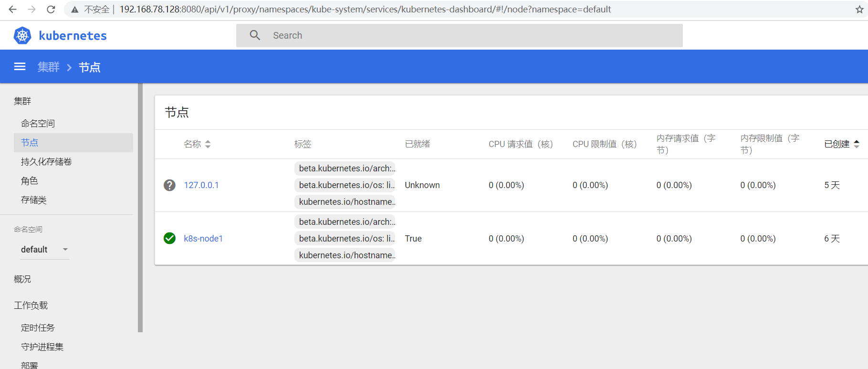868x369 pixels.
Task: Select 节点 in the sidebar
Action: point(73,143)
